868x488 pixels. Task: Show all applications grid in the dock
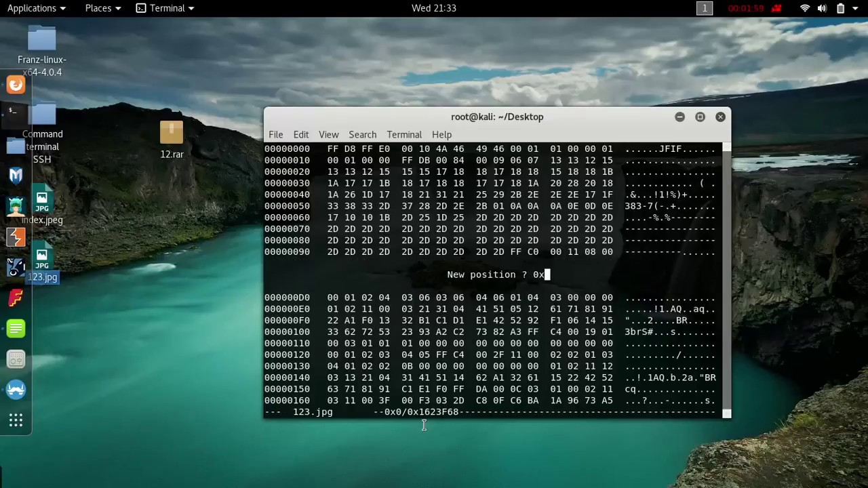click(16, 421)
